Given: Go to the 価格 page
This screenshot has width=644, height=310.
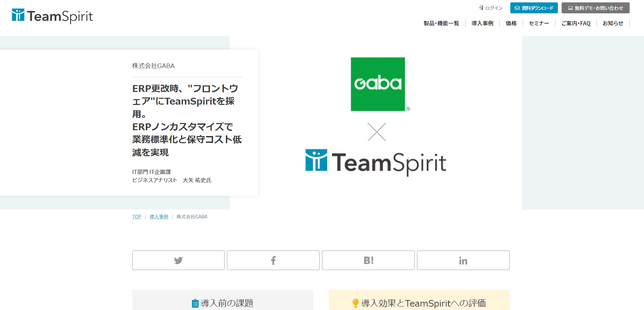Looking at the screenshot, I should click(x=511, y=23).
